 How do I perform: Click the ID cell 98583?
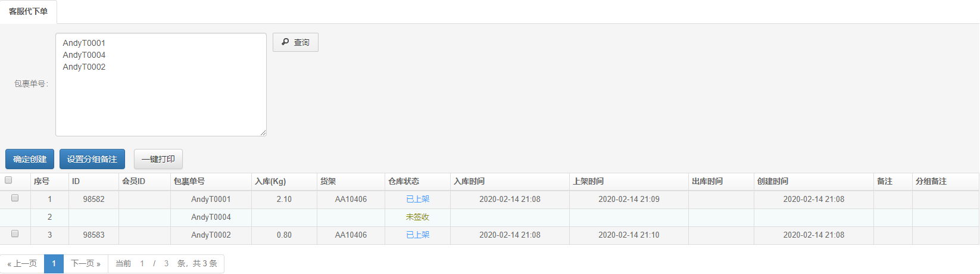(x=93, y=235)
